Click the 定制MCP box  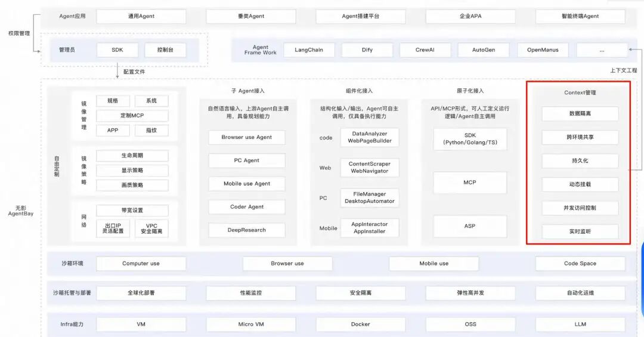click(132, 116)
